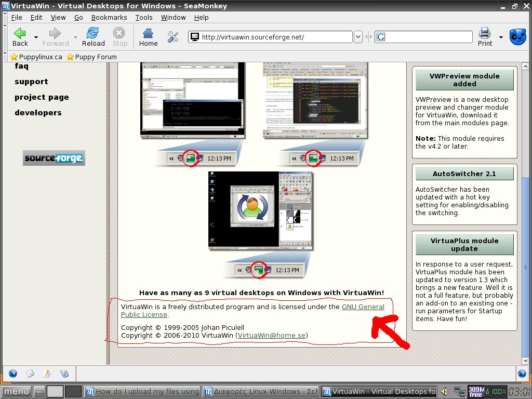Screen dimensions: 532x399
Task: Click the taskbar clock
Action: (520, 392)
